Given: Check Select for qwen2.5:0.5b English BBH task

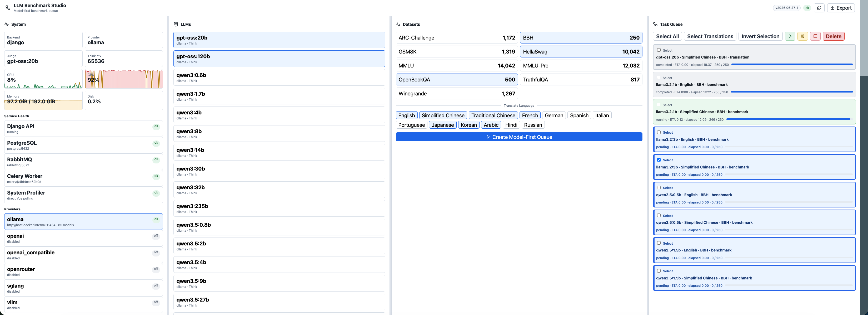Looking at the screenshot, I should 659,187.
